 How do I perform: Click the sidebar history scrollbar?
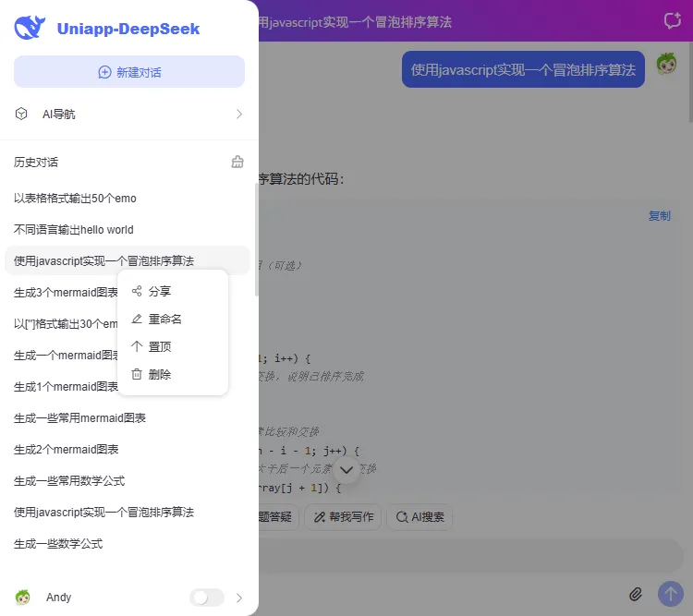coord(256,239)
